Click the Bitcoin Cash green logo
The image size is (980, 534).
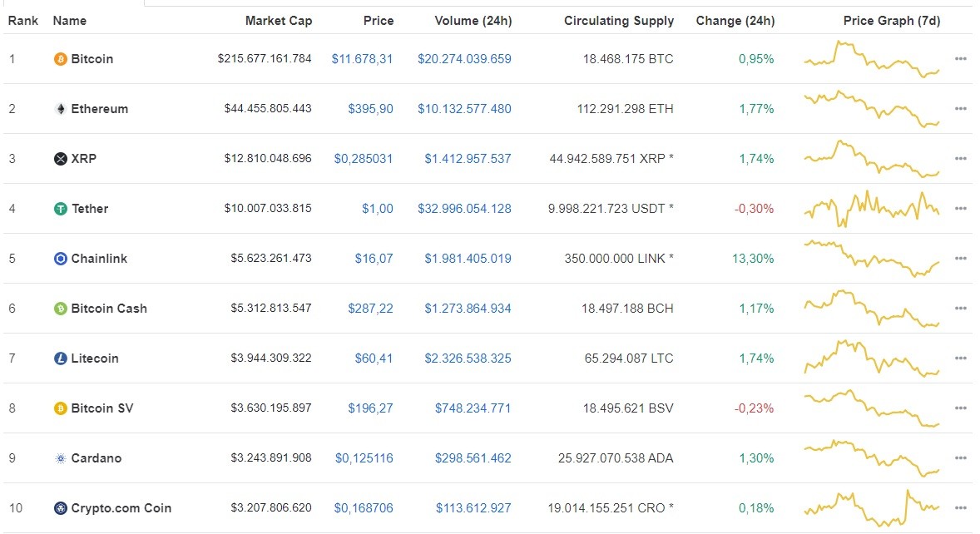point(60,309)
